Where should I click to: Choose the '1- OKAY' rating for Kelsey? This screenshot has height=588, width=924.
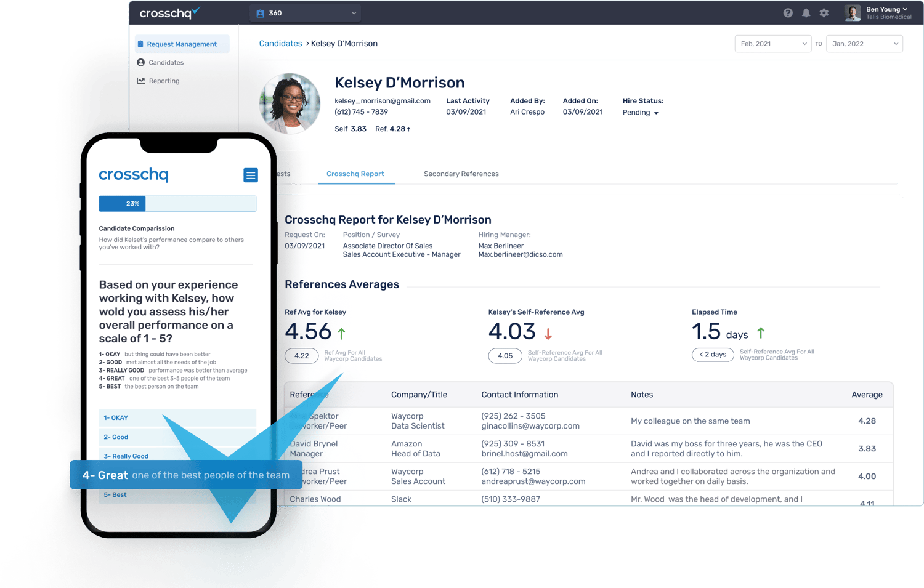[177, 417]
